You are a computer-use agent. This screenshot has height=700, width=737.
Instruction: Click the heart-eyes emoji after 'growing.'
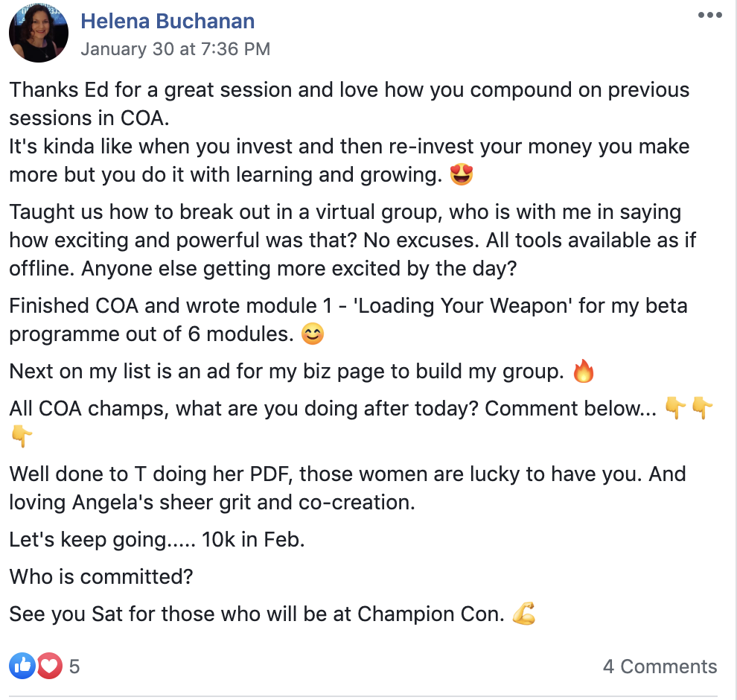tap(462, 175)
